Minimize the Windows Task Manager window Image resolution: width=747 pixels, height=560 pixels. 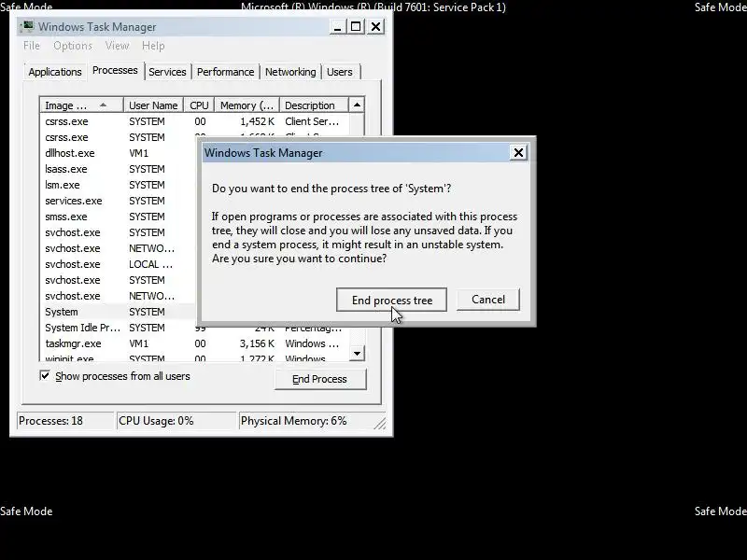[337, 27]
